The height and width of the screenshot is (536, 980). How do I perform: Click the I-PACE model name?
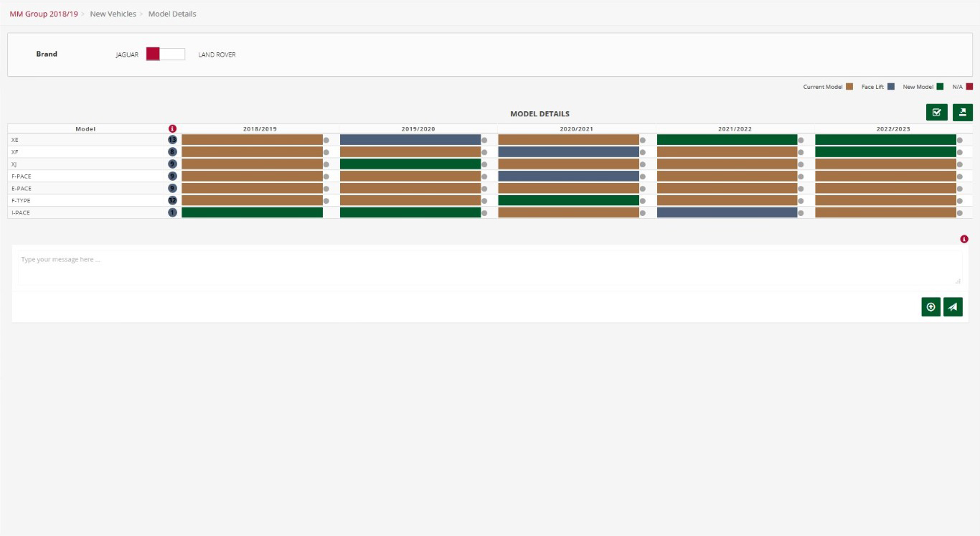coord(21,213)
